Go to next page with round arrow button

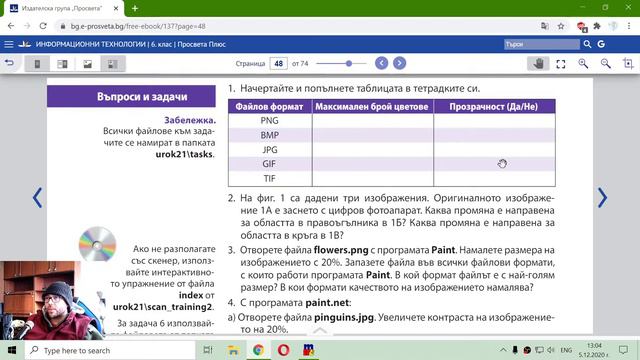pos(399,63)
